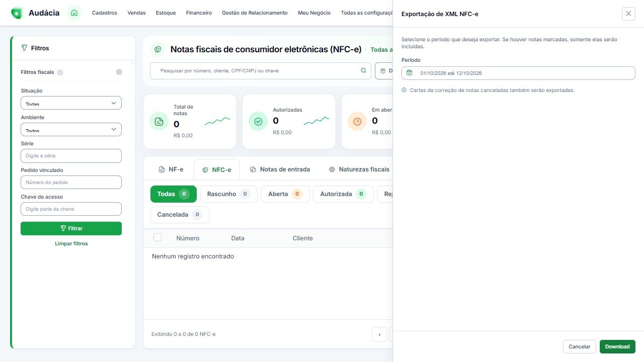The image size is (644, 362).
Task: Open the Vendas menu
Action: click(136, 13)
